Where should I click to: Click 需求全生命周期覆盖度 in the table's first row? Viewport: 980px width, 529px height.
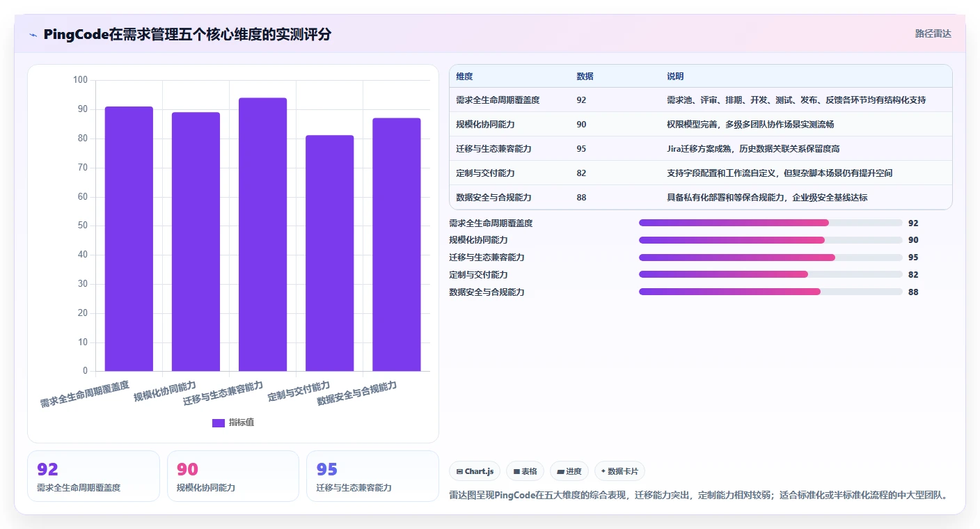(498, 100)
